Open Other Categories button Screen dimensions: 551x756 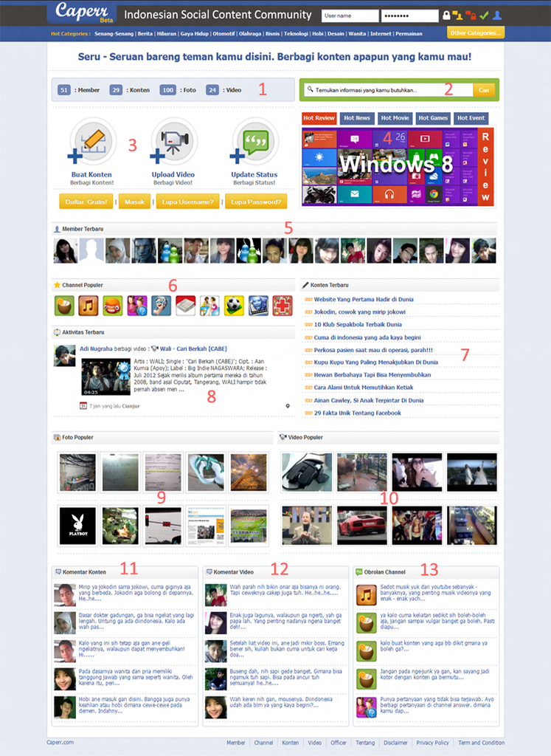tap(476, 32)
